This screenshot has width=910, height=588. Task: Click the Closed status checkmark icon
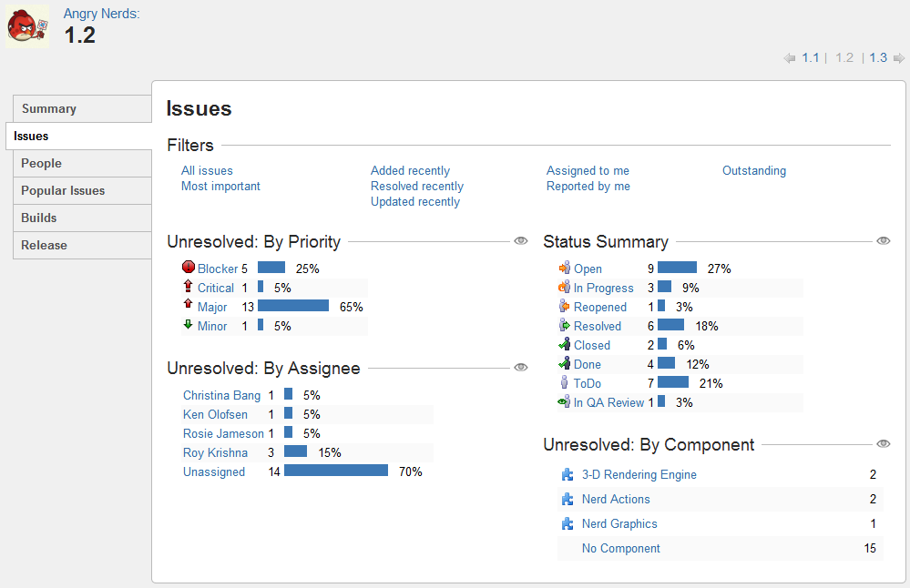point(564,344)
